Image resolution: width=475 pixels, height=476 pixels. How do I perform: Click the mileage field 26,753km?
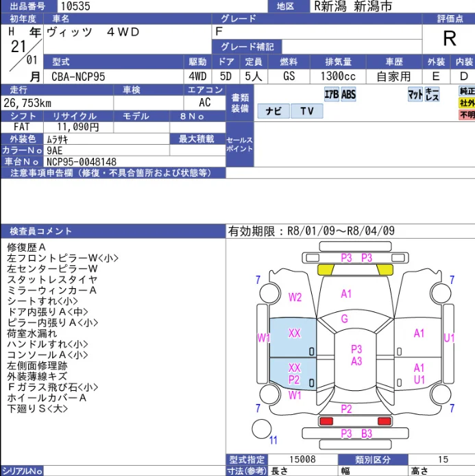click(x=57, y=103)
